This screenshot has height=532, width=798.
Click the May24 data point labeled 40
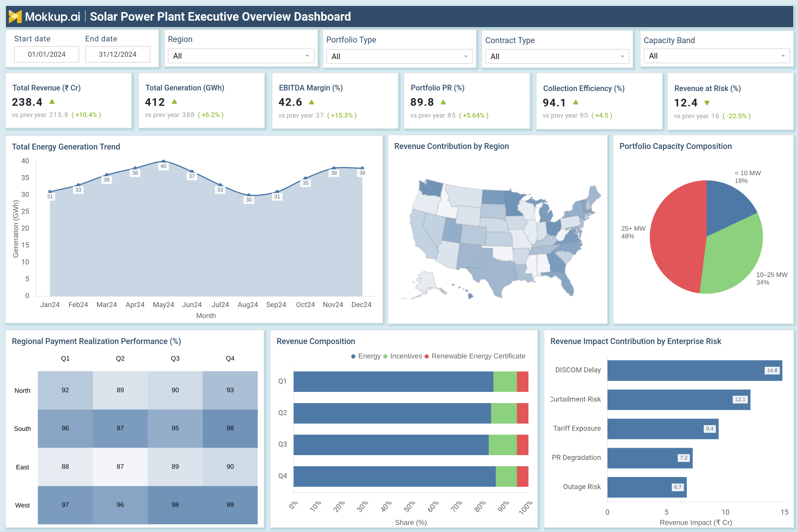click(163, 161)
